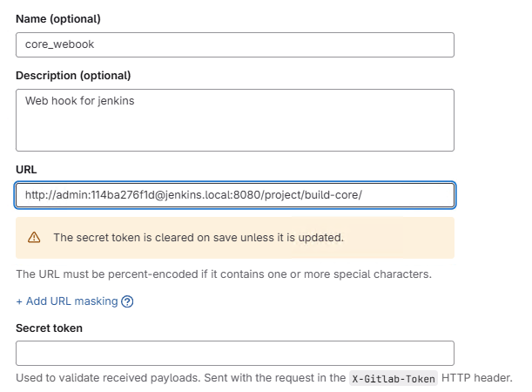Click the secret token cleared warning message
Screen dimensions: 532x392
pos(198,237)
